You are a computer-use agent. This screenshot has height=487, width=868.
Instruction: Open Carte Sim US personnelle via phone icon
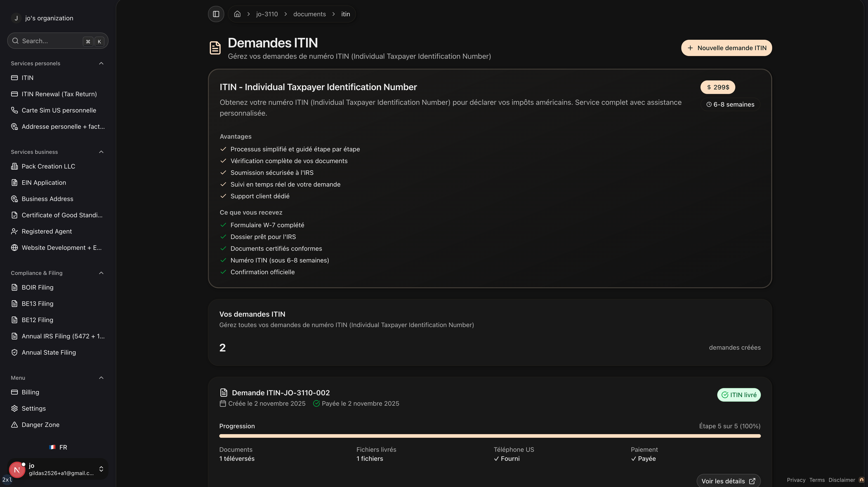15,110
